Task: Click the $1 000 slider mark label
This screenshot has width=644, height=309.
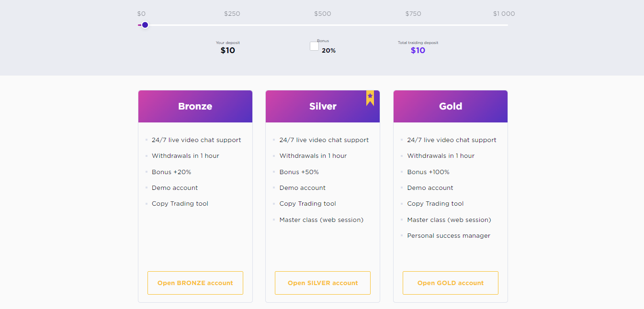Action: coord(504,14)
